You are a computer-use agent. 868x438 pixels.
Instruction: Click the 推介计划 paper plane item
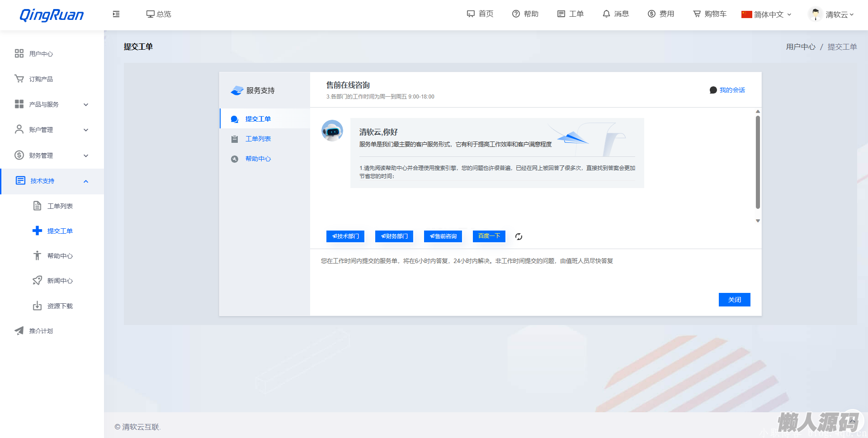click(41, 331)
